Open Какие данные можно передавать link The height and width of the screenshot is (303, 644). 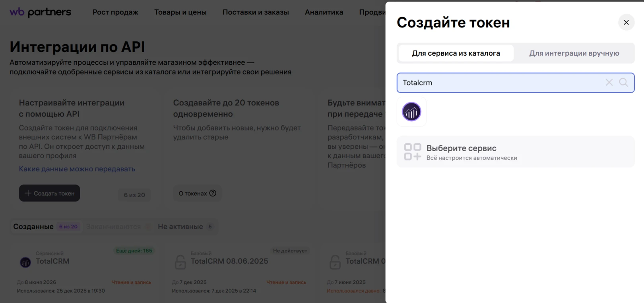(77, 169)
